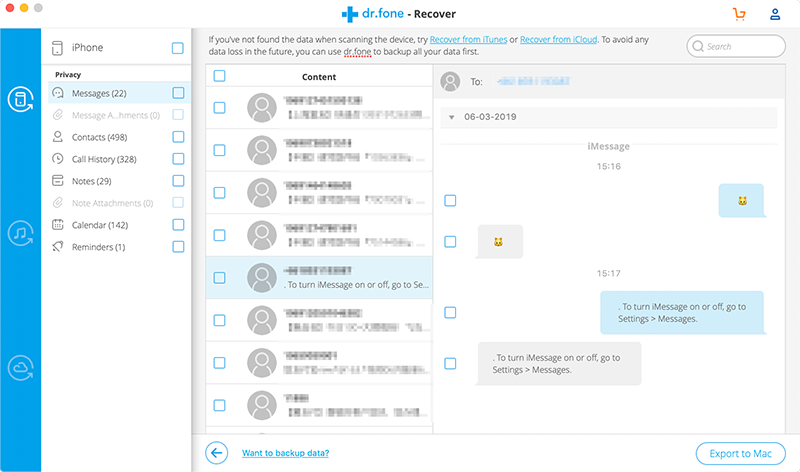Click the Content column header
The width and height of the screenshot is (800, 472).
pos(319,77)
